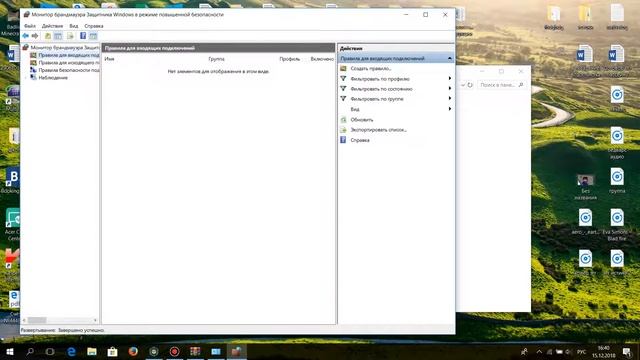Click the Создать правило icon

343,69
